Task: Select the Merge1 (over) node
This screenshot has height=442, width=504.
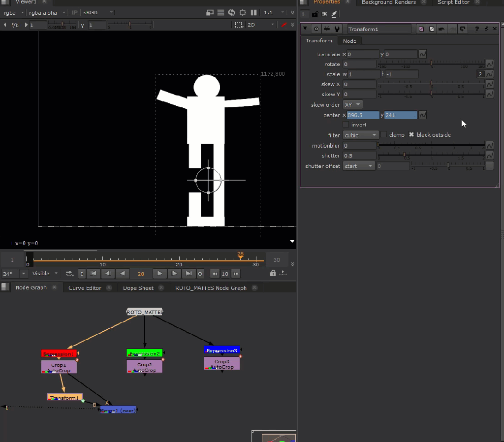Action: point(118,410)
